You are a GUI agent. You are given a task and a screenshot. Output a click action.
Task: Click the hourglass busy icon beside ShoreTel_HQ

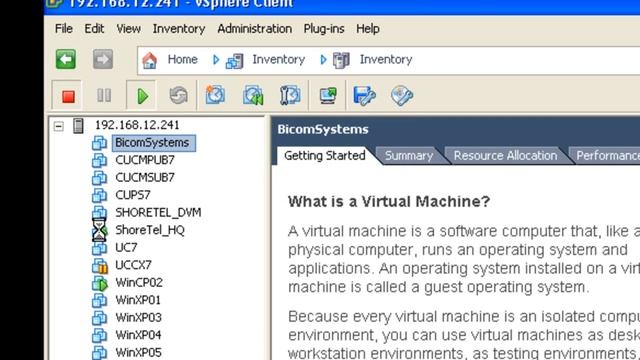tap(99, 230)
